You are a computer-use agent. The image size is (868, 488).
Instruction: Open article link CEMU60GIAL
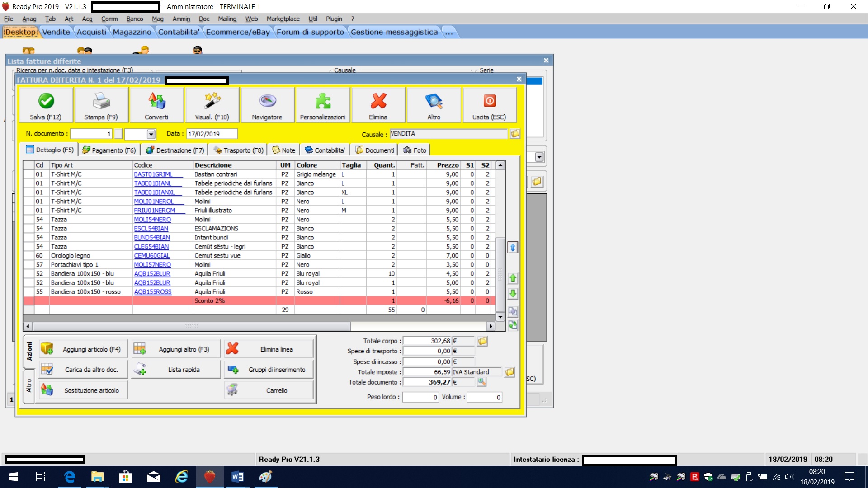tap(152, 256)
